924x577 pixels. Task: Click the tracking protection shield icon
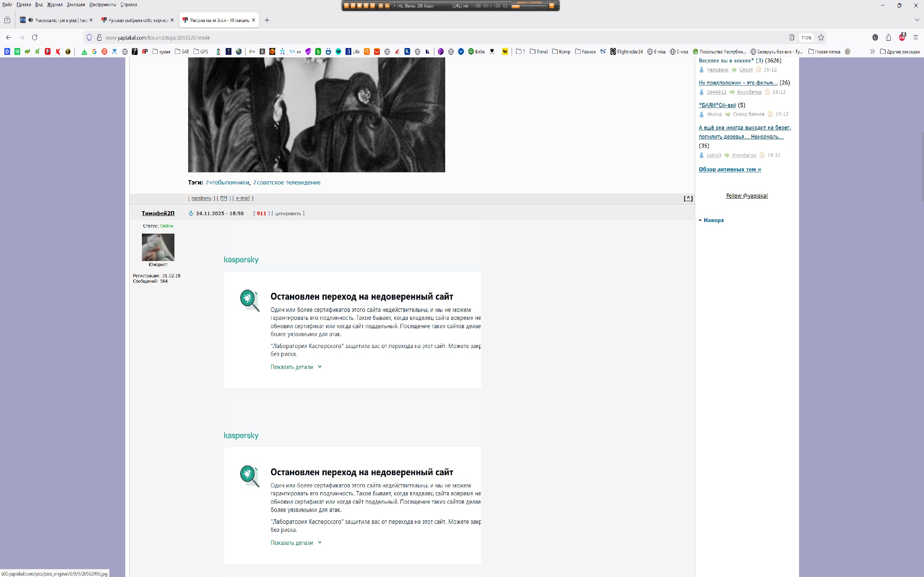pyautogui.click(x=89, y=38)
